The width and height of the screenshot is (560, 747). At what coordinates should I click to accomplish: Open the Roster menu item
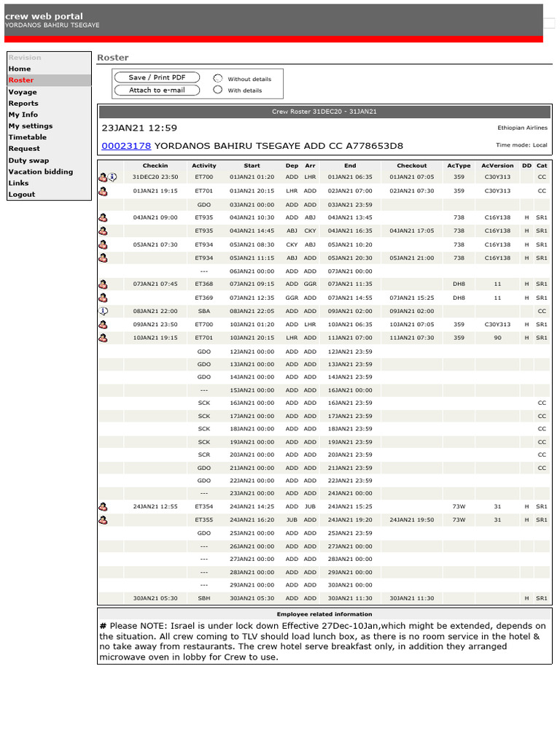click(21, 80)
